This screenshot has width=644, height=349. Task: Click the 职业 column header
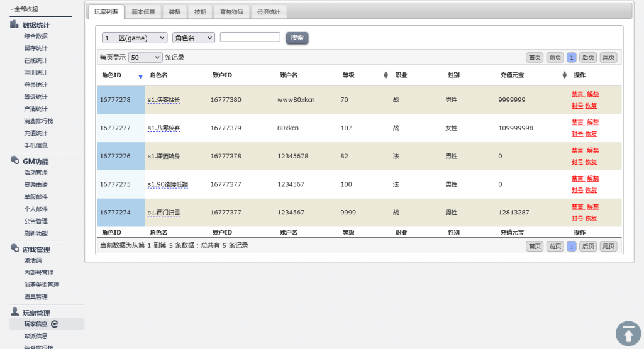(401, 75)
